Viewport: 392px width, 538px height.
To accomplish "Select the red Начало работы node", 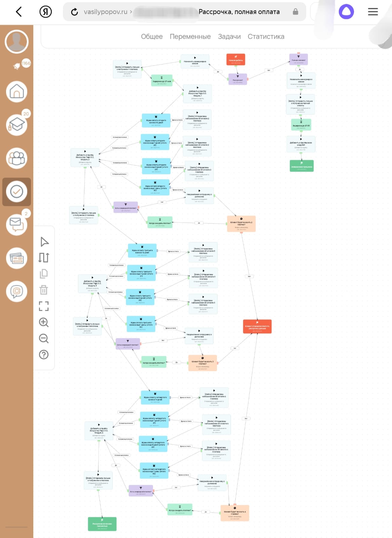I will point(236,60).
